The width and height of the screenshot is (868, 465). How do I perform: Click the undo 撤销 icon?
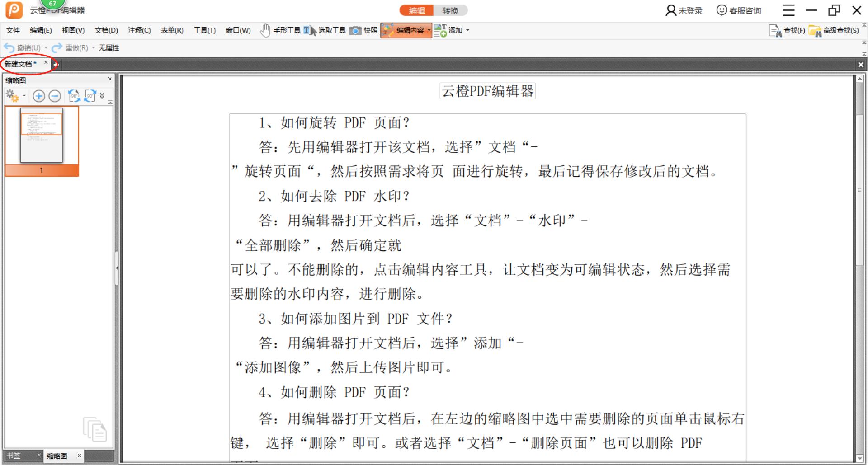[8, 47]
